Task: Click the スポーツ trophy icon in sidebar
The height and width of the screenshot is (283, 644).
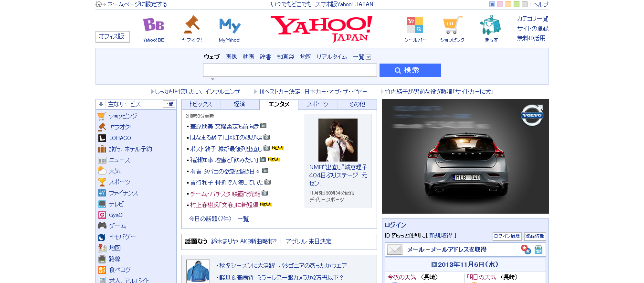Action: 102,182
